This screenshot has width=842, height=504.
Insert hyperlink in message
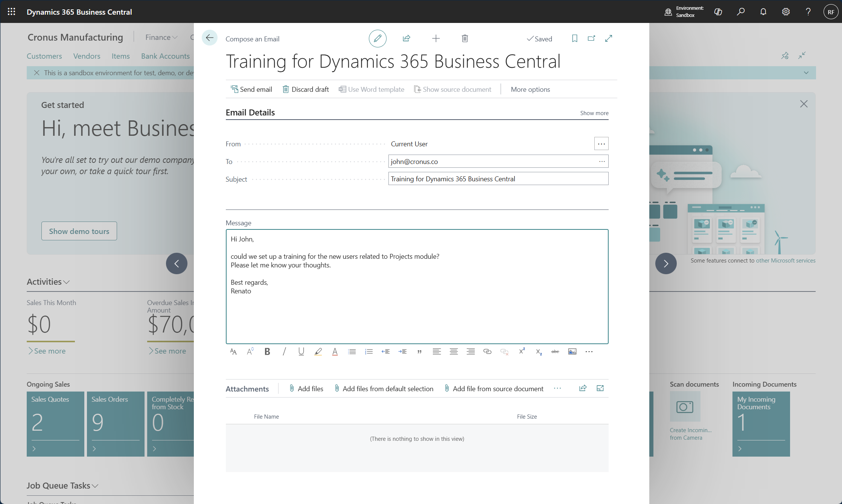[487, 352]
